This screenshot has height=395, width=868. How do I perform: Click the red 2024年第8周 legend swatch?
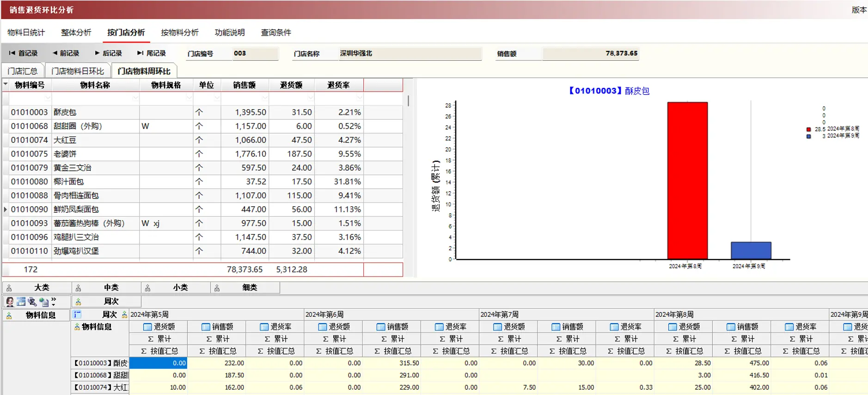click(808, 130)
